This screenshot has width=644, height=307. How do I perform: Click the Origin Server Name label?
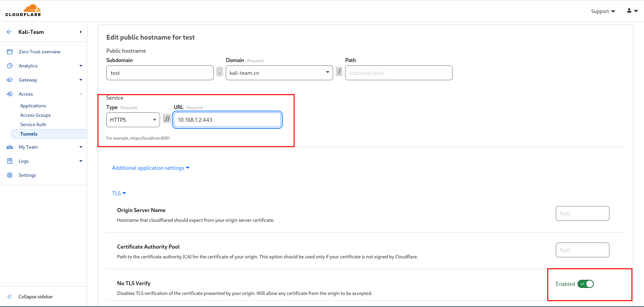[141, 210]
